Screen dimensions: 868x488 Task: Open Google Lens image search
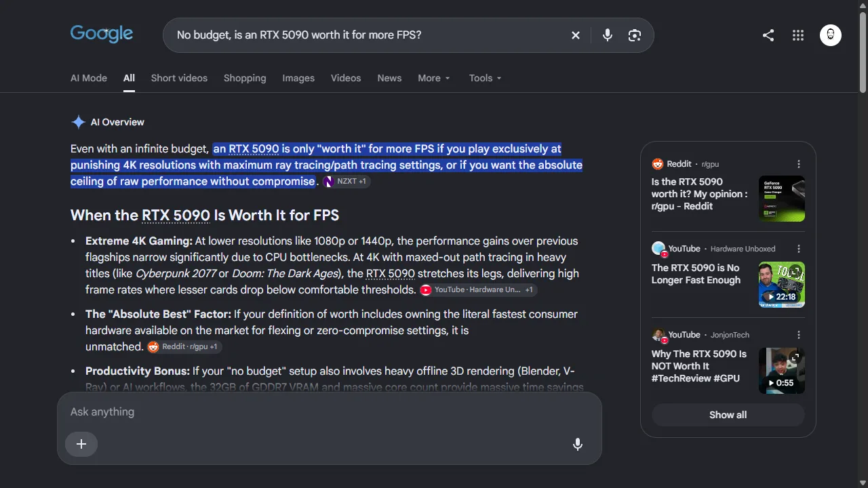[x=635, y=35]
